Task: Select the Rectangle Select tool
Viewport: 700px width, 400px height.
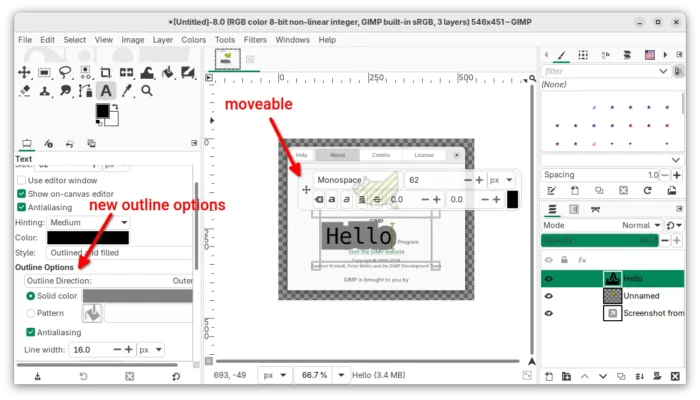Action: pos(45,72)
